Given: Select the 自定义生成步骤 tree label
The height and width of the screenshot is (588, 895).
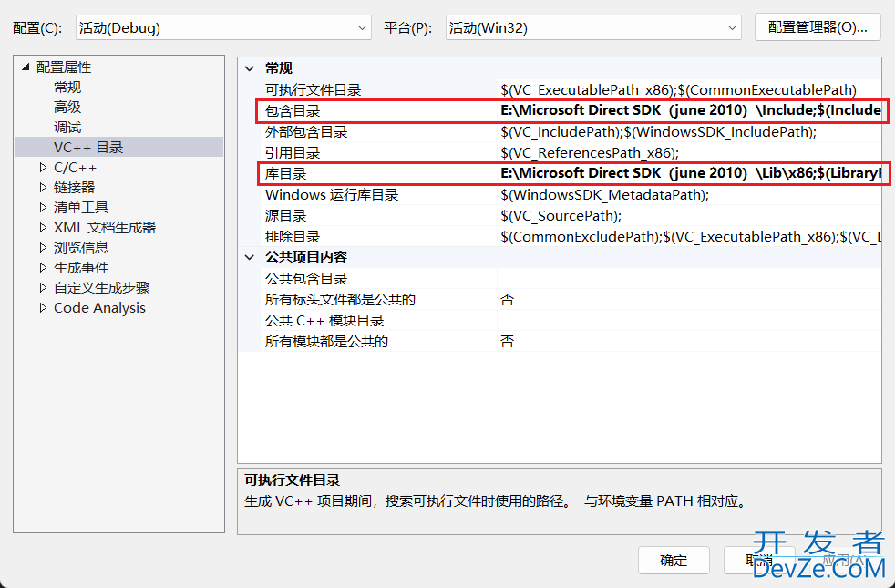Looking at the screenshot, I should pyautogui.click(x=101, y=287).
